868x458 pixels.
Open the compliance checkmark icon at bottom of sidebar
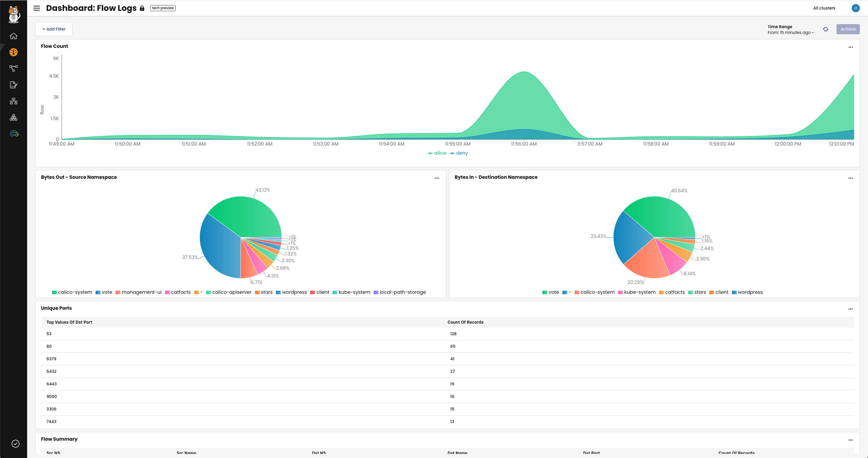coord(16,444)
